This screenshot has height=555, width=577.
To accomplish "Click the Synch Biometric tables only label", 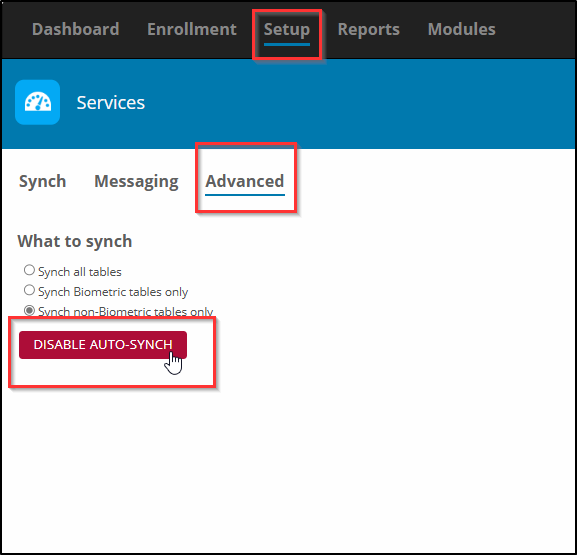I will point(113,292).
